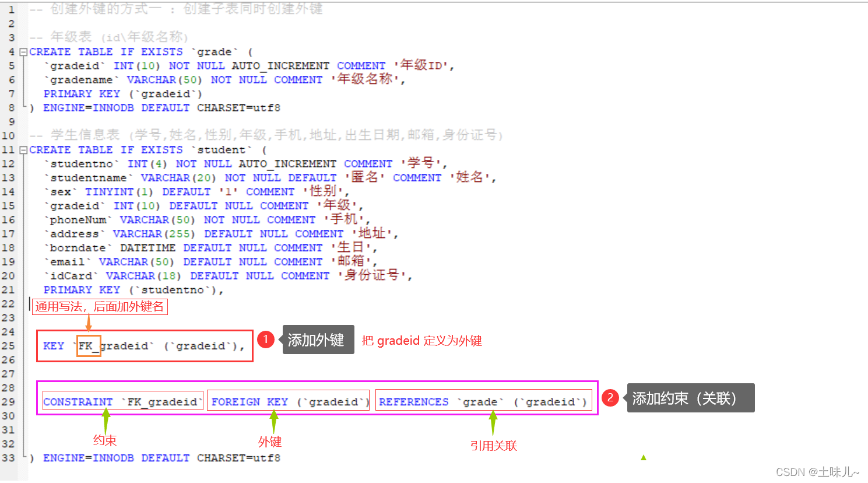Image resolution: width=868 pixels, height=483 pixels.
Task: Click `gradeid` column on line 15
Action: coord(75,206)
